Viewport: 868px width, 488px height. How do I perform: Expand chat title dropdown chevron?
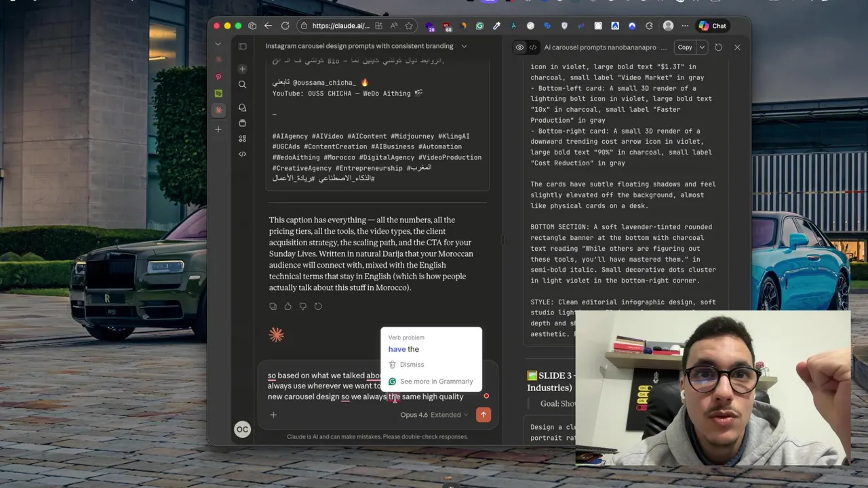464,46
